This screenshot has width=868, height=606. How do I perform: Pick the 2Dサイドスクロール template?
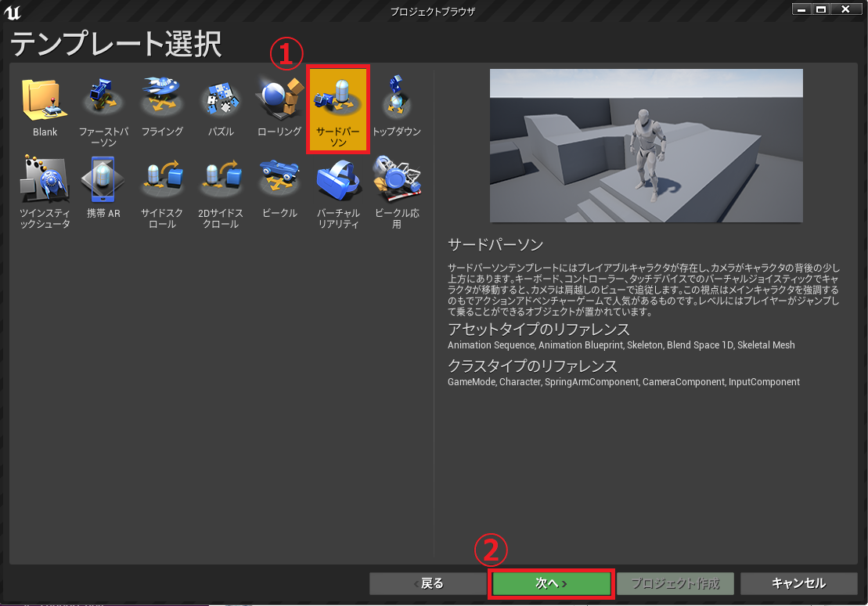(221, 192)
